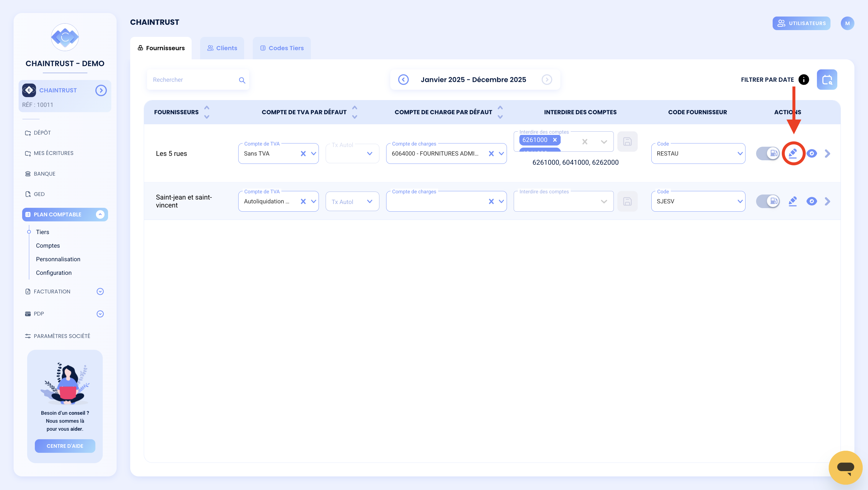Open Compte de charges dropdown for Les 5 rues
Image resolution: width=868 pixels, height=490 pixels.
[x=501, y=154]
